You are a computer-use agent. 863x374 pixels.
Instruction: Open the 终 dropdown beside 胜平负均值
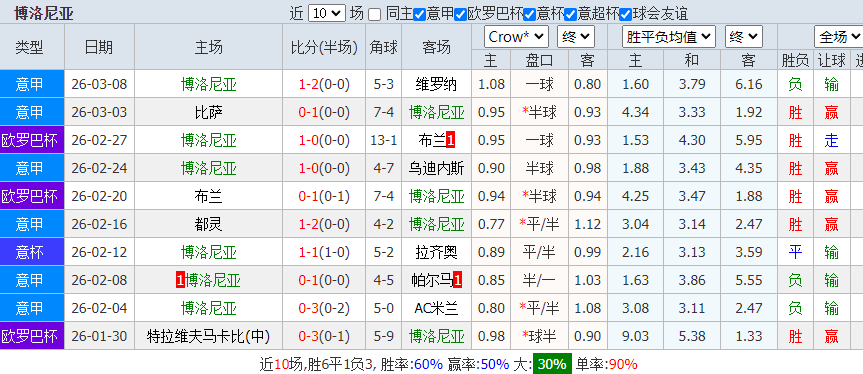(x=744, y=37)
